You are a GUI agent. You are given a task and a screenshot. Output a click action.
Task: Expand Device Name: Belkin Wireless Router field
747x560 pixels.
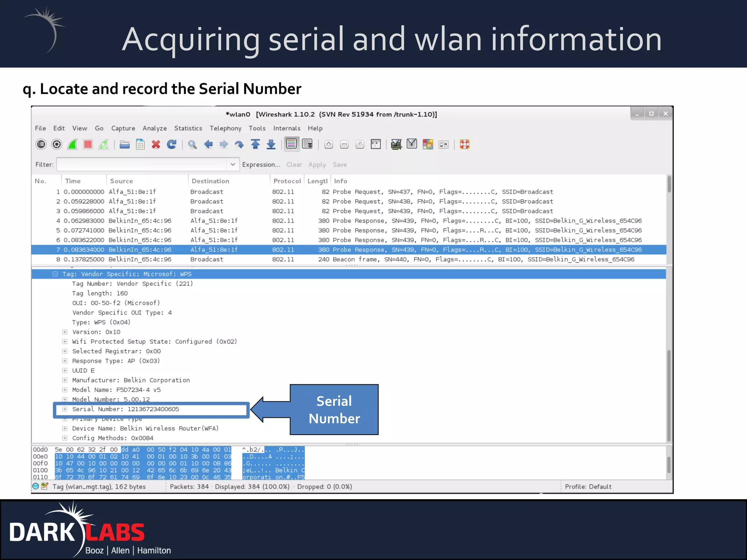[x=65, y=429]
